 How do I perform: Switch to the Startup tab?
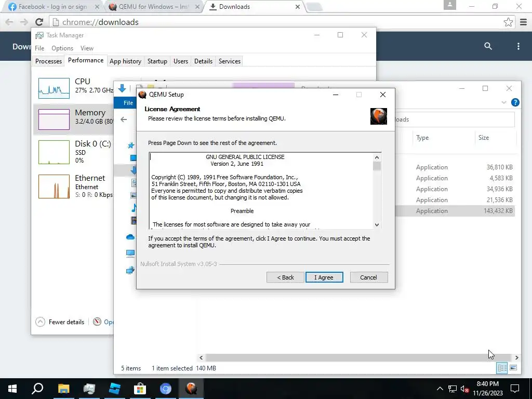157,61
